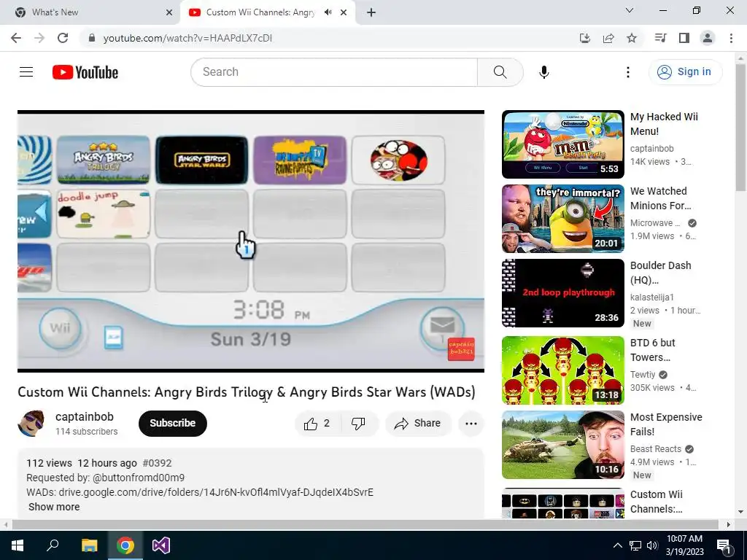The height and width of the screenshot is (560, 747).
Task: View site information lock icon
Action: click(92, 38)
